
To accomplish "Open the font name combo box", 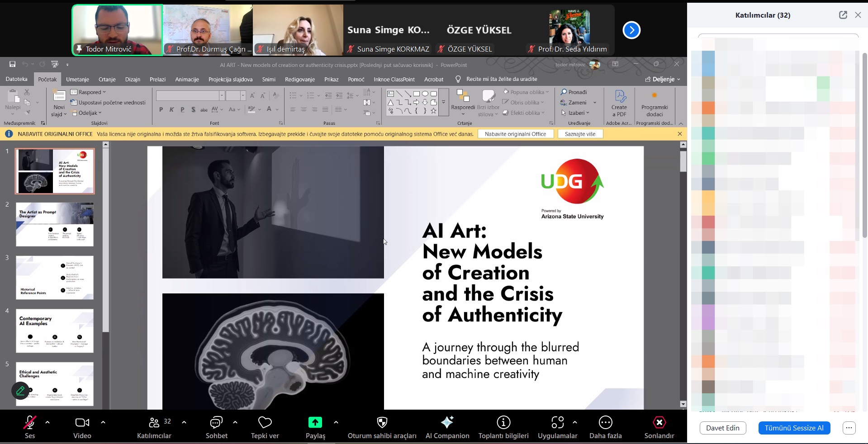I will (x=190, y=95).
